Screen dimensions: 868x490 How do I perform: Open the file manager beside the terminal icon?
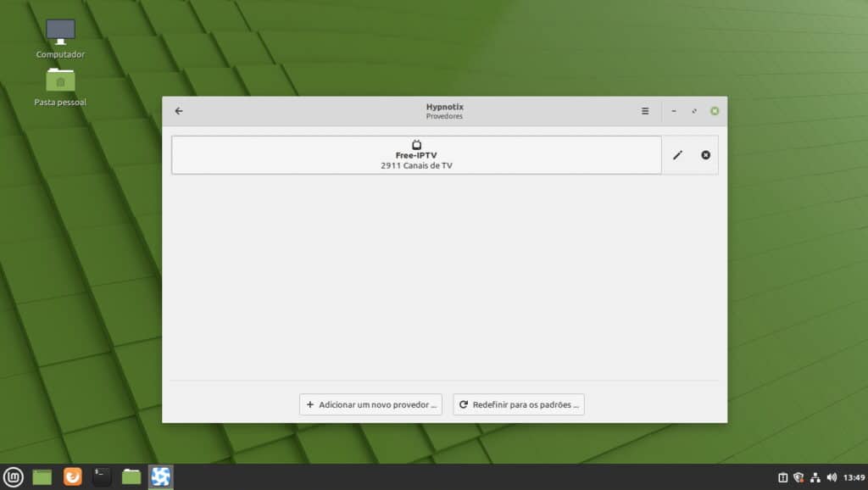(131, 476)
